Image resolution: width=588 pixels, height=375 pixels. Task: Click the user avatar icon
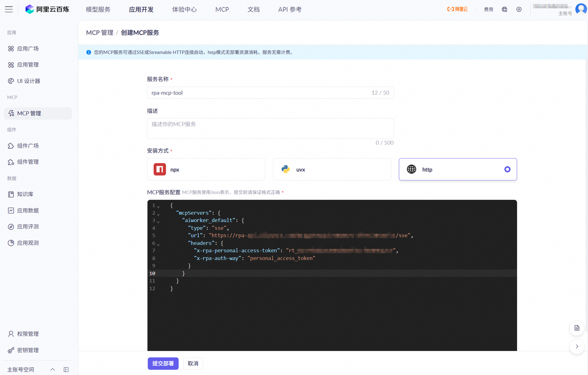(581, 9)
